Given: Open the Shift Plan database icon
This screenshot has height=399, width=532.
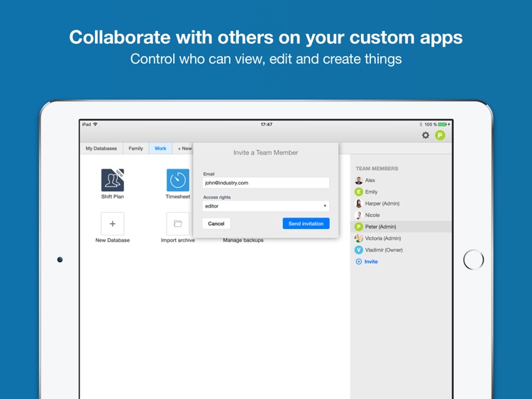Looking at the screenshot, I should coord(112,180).
